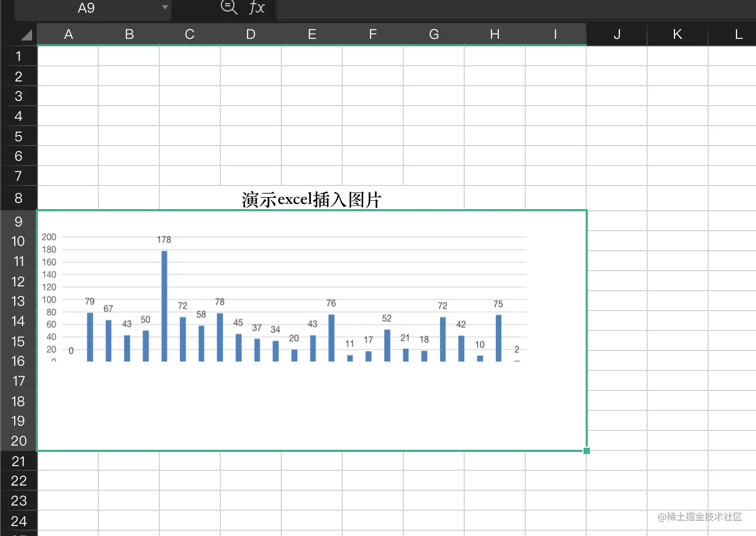Click the fx insert function icon
The width and height of the screenshot is (756, 536).
pyautogui.click(x=256, y=7)
